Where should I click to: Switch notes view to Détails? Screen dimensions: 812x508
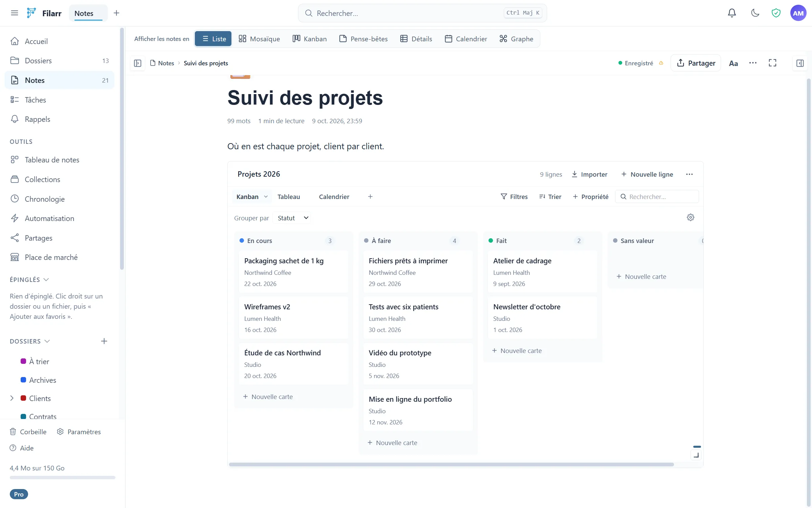(x=416, y=39)
